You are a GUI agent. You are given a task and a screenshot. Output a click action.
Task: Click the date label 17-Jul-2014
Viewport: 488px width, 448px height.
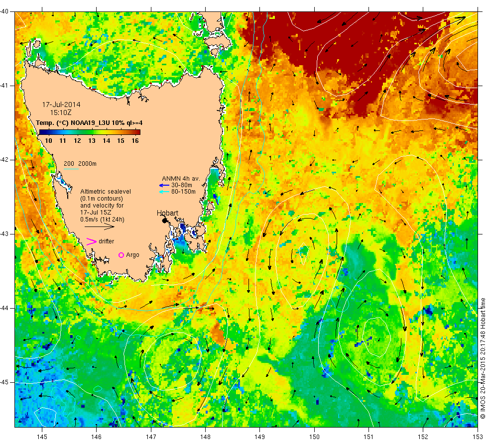click(x=61, y=105)
